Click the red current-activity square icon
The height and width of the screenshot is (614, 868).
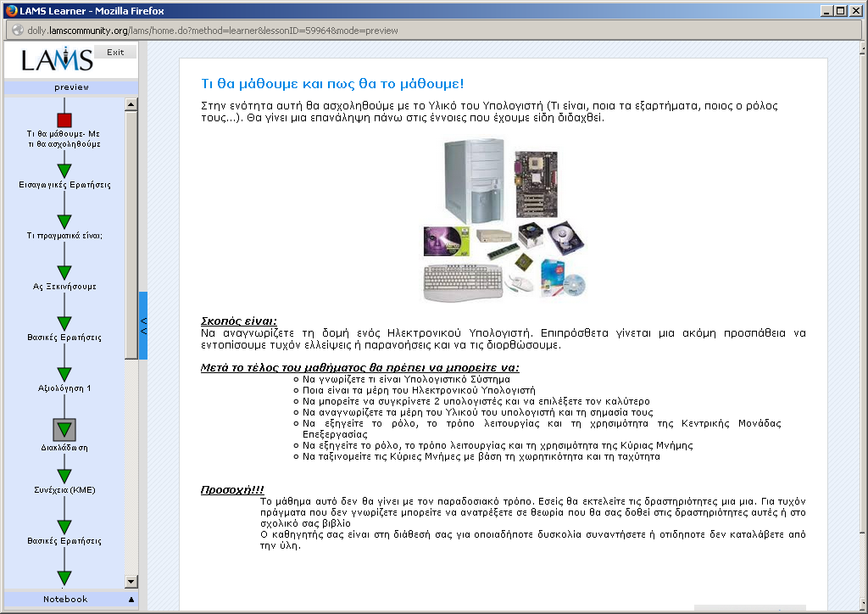pos(64,120)
